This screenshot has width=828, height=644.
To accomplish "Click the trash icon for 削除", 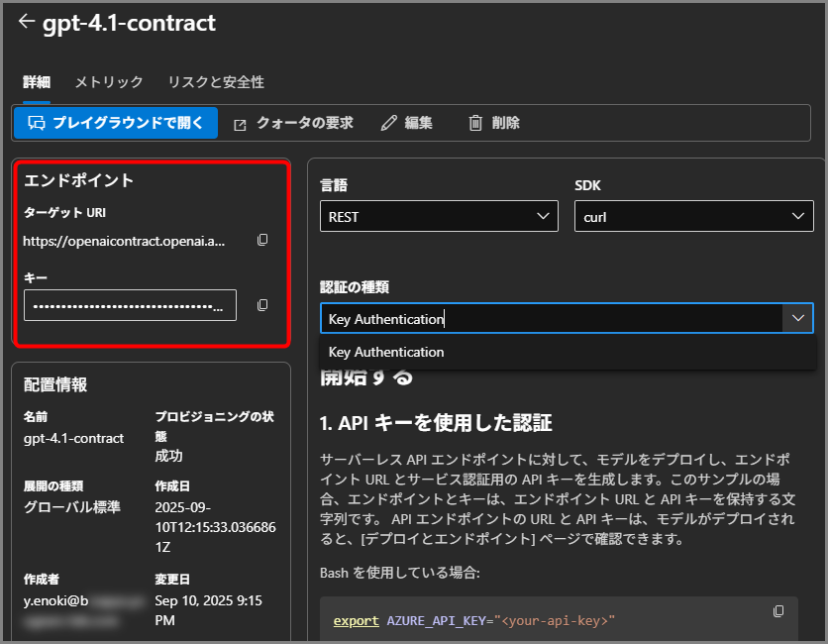I will [475, 123].
